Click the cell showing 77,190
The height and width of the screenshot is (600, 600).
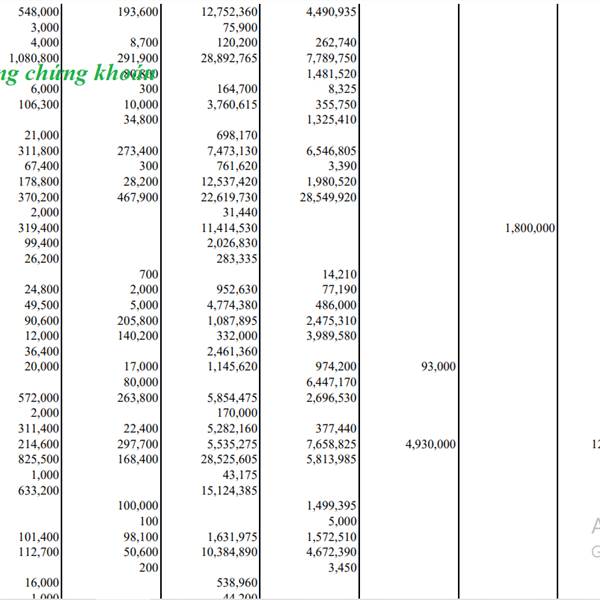339,289
